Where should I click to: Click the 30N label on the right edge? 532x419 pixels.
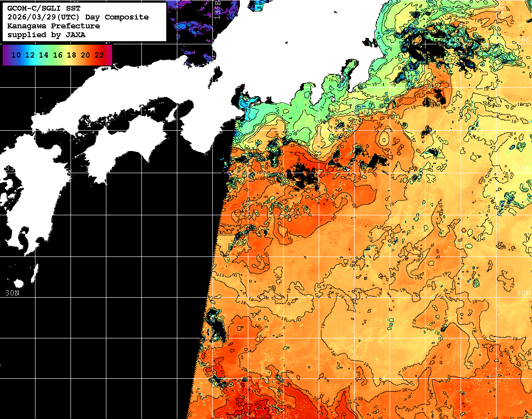(x=523, y=293)
